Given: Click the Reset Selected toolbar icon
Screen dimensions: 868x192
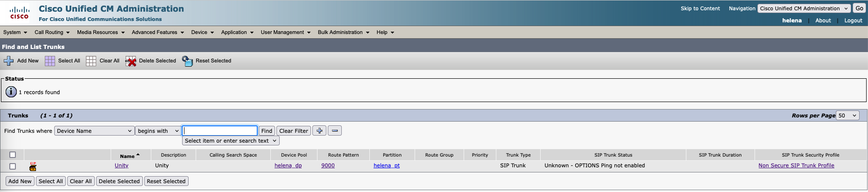Looking at the screenshot, I should coord(187,61).
